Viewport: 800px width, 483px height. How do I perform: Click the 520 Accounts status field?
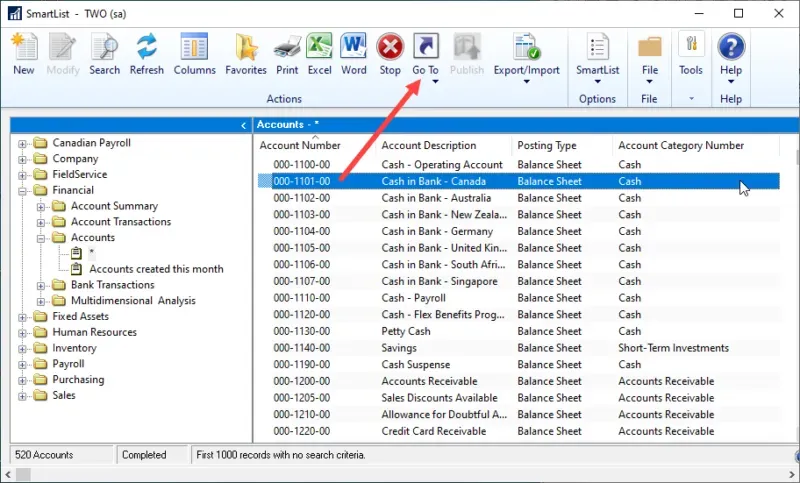61,455
